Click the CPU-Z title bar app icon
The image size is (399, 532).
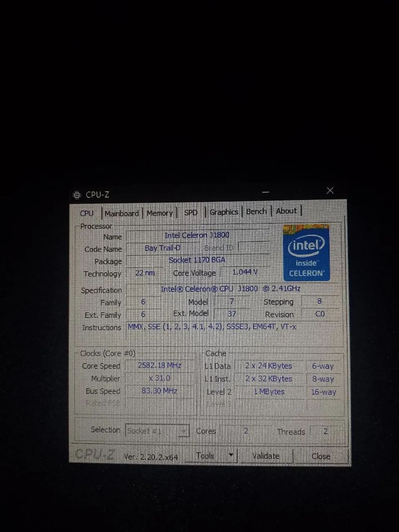pos(77,195)
